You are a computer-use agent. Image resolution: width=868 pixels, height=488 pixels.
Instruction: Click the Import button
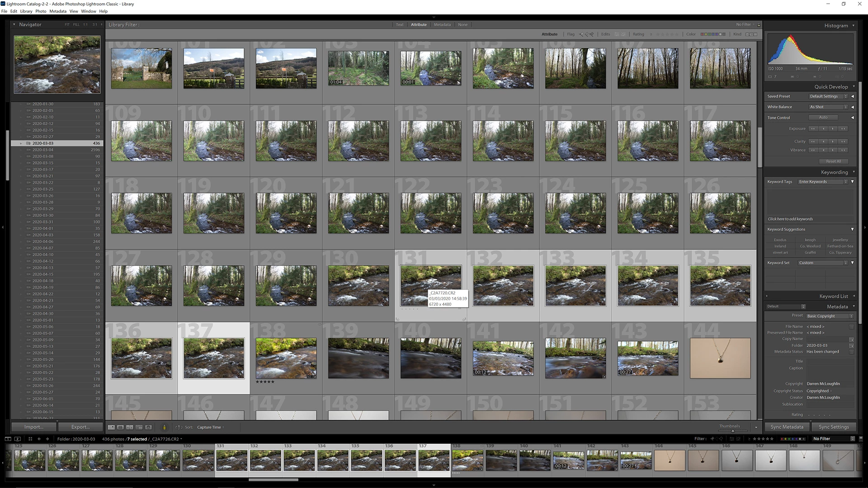(x=34, y=427)
